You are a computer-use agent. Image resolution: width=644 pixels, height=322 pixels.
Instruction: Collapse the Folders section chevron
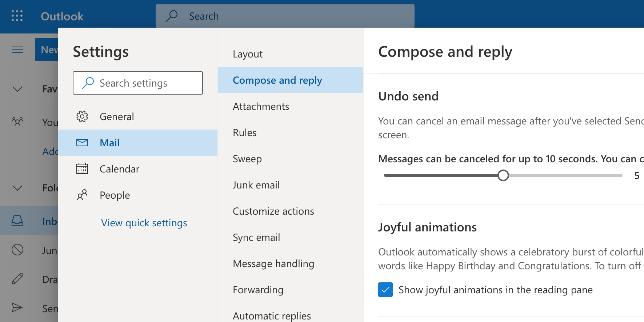[17, 188]
